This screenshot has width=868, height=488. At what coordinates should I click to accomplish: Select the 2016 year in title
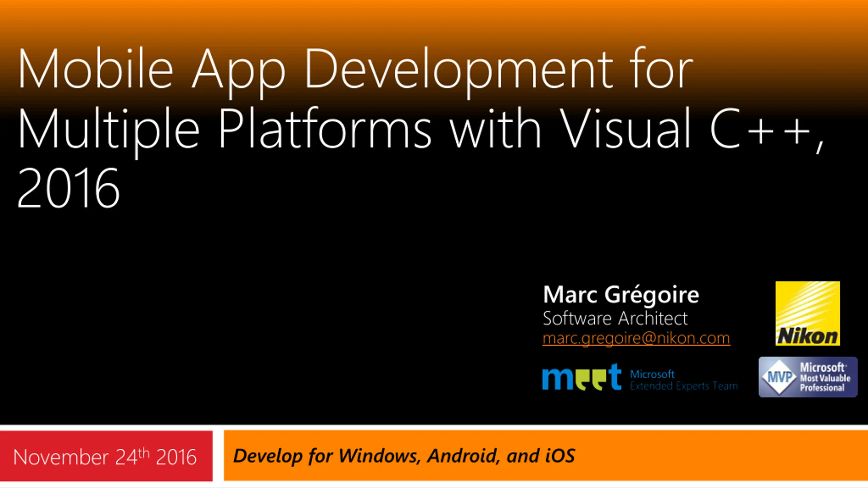pos(68,187)
